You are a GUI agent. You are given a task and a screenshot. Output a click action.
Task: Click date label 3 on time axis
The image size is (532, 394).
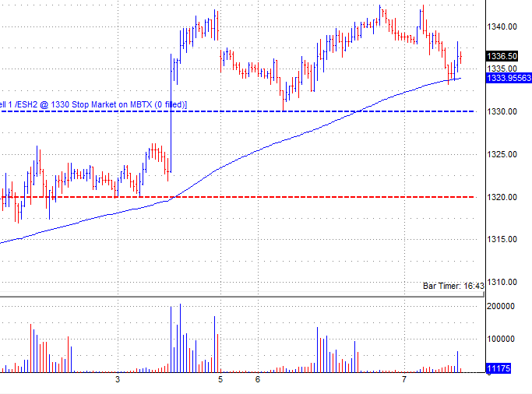coord(118,379)
